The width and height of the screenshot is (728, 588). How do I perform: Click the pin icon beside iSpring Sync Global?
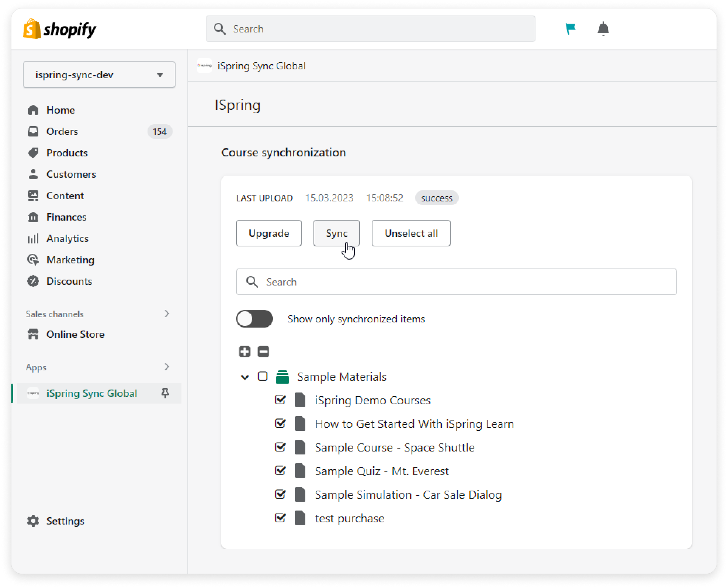(x=165, y=393)
